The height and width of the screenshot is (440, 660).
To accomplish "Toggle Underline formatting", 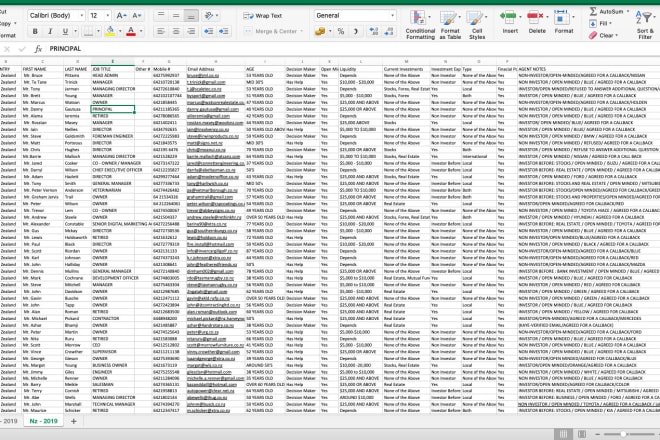I will point(65,31).
